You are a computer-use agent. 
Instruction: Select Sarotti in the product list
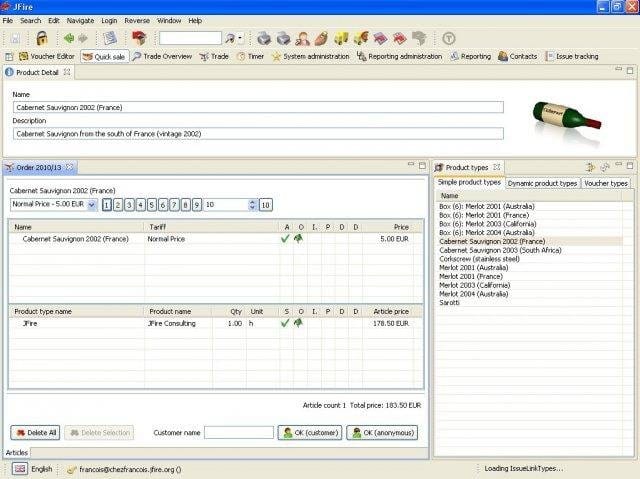(x=449, y=302)
